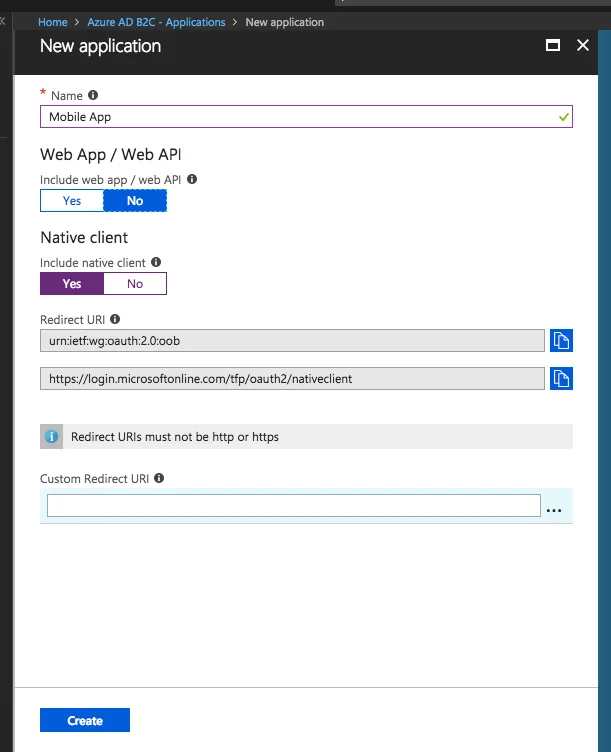Select No for Include native client

[x=135, y=283]
